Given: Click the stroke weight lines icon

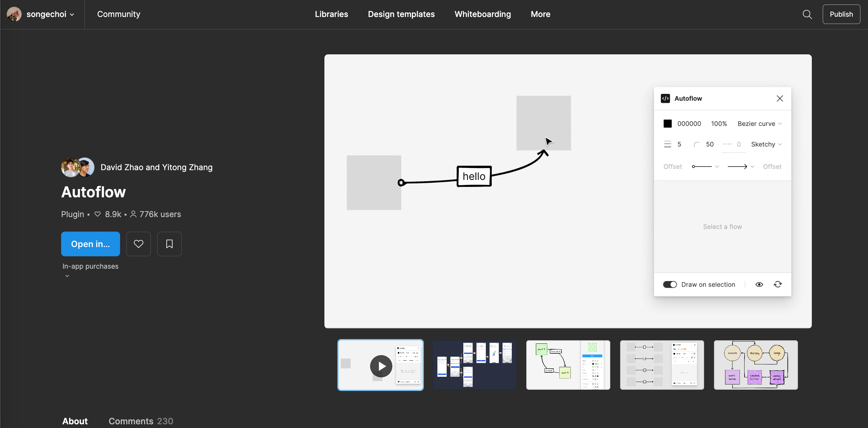Looking at the screenshot, I should pyautogui.click(x=667, y=144).
